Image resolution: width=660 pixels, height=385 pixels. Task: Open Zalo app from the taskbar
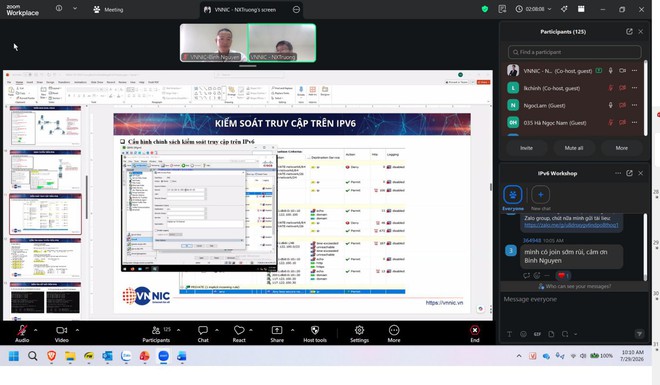(126, 356)
